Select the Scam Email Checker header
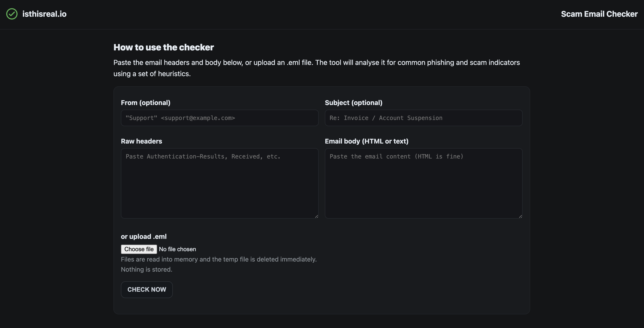This screenshot has width=644, height=328. click(599, 14)
